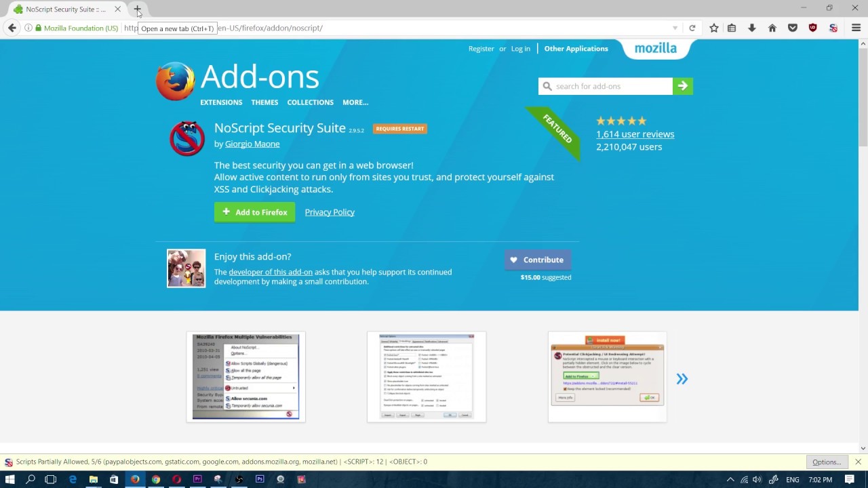Click the Contribute button
Viewport: 868px width, 488px height.
click(538, 260)
